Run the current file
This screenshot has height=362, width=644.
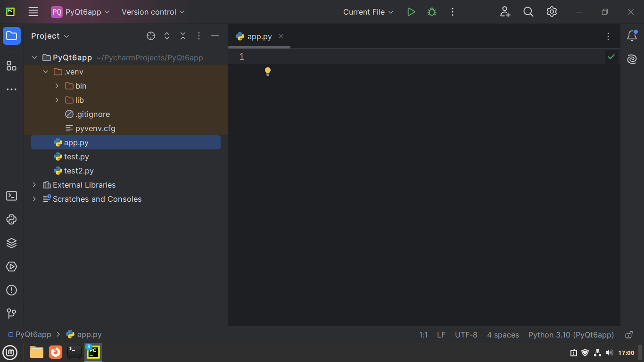[411, 12]
